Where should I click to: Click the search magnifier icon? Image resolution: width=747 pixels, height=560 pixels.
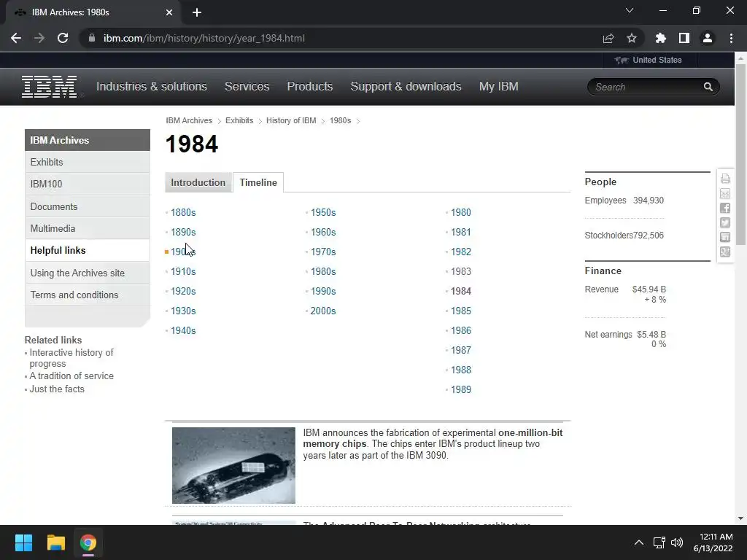click(x=708, y=87)
